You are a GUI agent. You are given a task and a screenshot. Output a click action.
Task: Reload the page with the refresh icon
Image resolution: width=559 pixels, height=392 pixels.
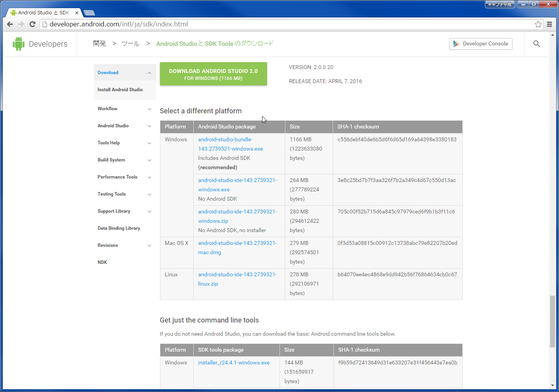[33, 24]
